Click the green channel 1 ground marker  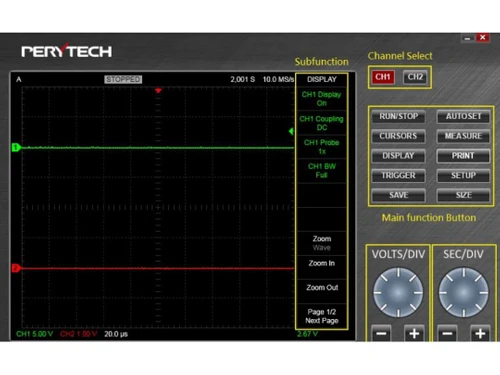16,147
